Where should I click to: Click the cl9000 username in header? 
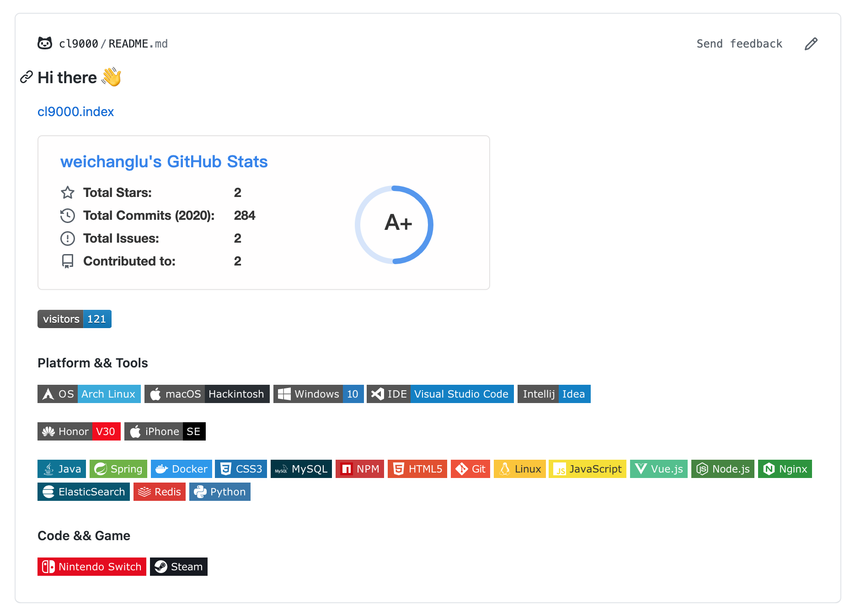click(x=79, y=44)
